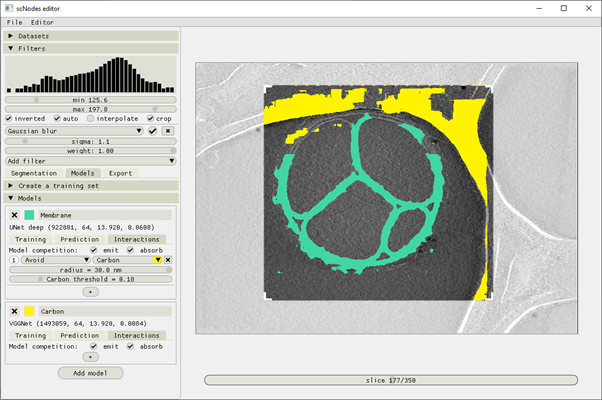Switch to the Export tab
The height and width of the screenshot is (400, 602).
pyautogui.click(x=120, y=173)
